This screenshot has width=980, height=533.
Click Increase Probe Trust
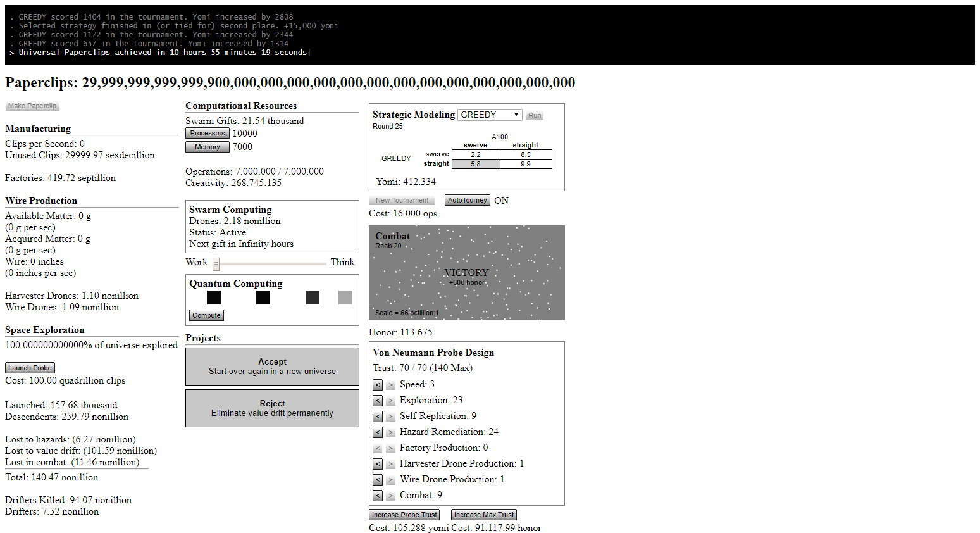point(404,515)
